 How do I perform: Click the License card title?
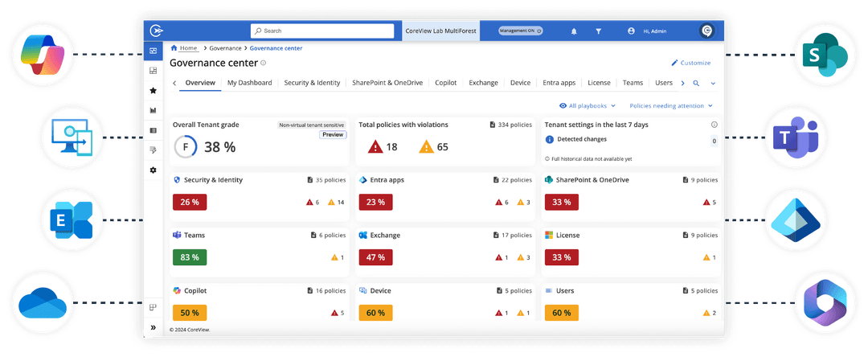point(568,236)
